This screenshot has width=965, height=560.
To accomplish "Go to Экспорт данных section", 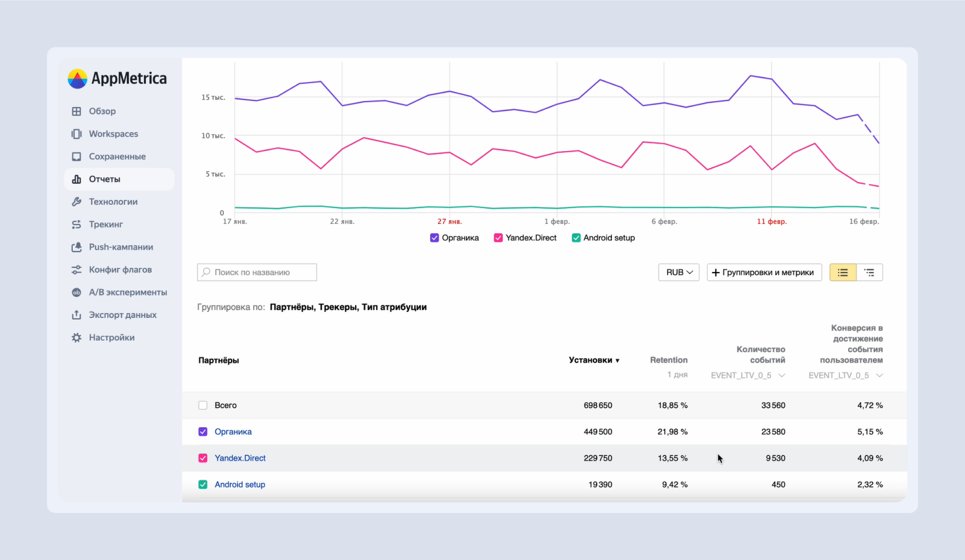I will point(122,315).
